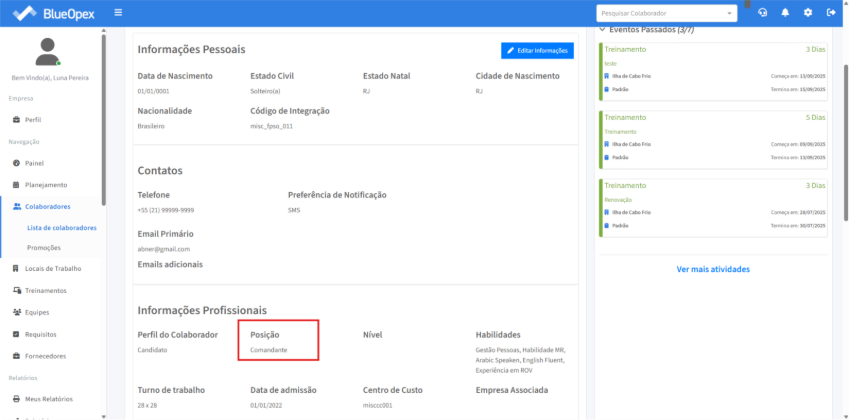Click the Fornecedores briefcase icon
Viewport: 849px width, 420px height.
16,356
